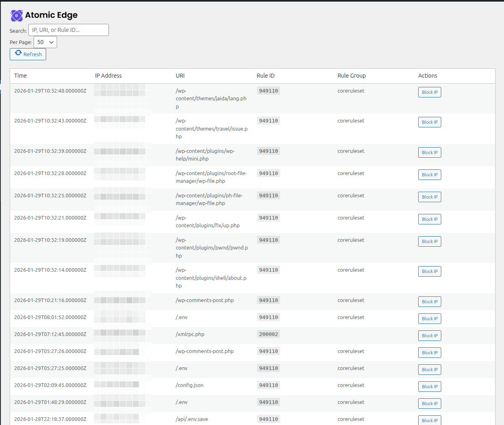This screenshot has height=425, width=504.
Task: Block IP for the /api/.env.save entry
Action: (429, 420)
